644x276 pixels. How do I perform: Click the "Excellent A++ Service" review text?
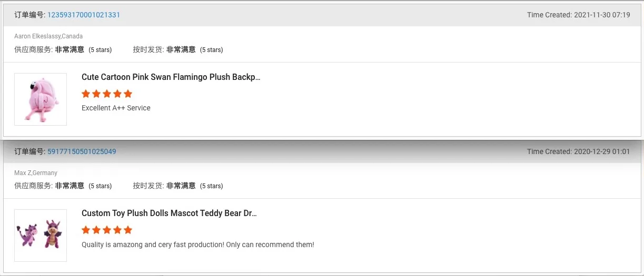click(116, 108)
